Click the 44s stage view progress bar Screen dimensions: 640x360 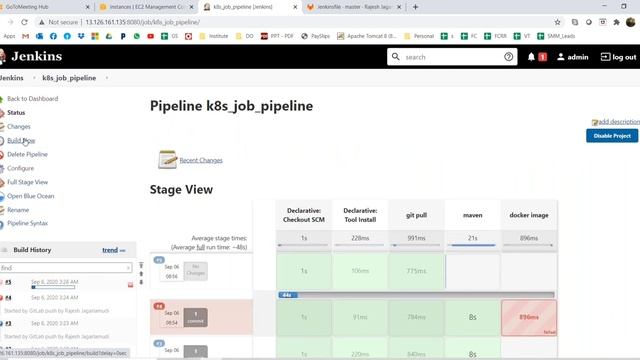pos(416,295)
